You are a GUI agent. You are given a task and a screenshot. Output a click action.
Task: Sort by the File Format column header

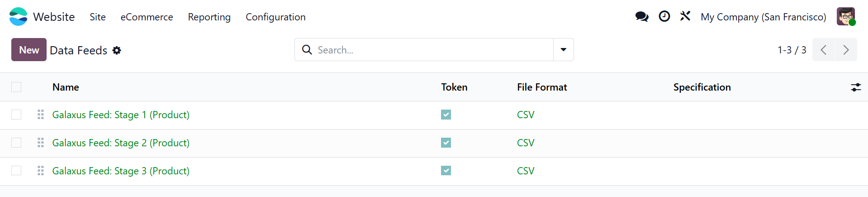(542, 87)
